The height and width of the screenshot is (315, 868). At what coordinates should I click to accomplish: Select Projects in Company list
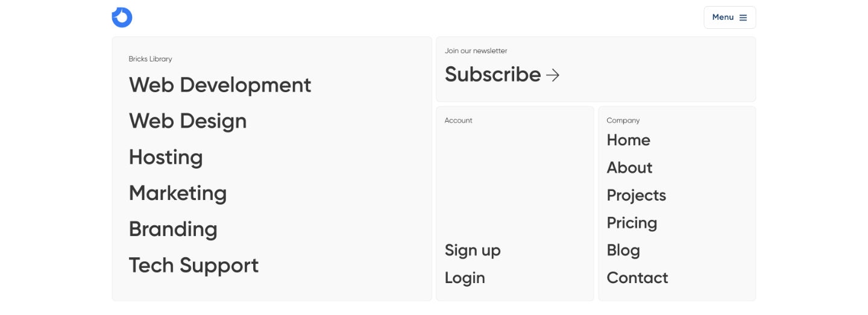pyautogui.click(x=636, y=196)
